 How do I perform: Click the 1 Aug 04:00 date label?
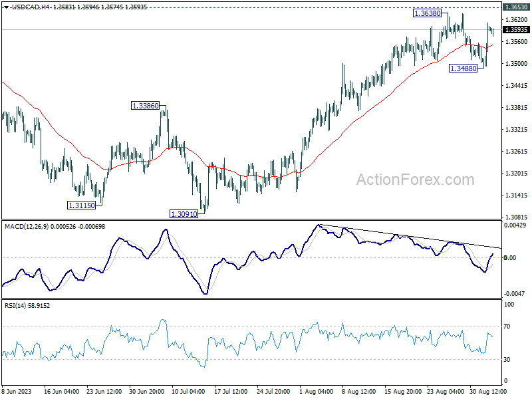point(317,392)
